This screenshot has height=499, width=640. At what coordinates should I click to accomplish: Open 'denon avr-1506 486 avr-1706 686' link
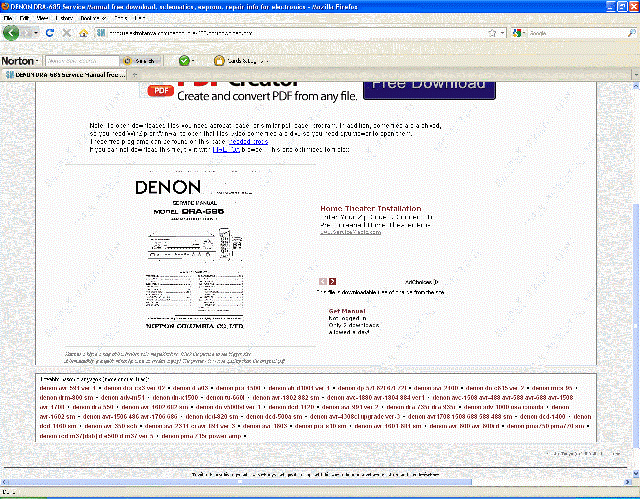130,417
